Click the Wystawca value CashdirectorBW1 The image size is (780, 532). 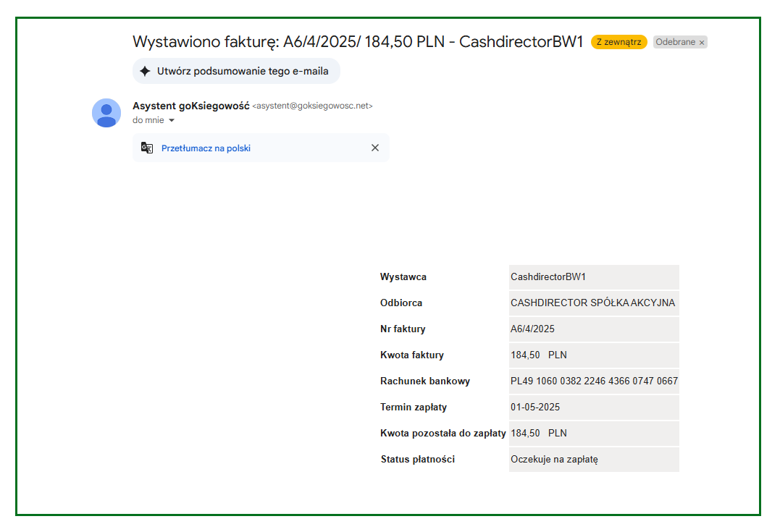548,277
